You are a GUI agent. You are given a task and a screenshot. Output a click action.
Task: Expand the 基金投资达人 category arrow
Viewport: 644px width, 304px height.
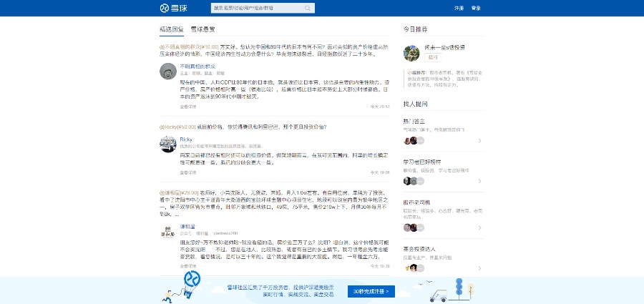[479, 268]
